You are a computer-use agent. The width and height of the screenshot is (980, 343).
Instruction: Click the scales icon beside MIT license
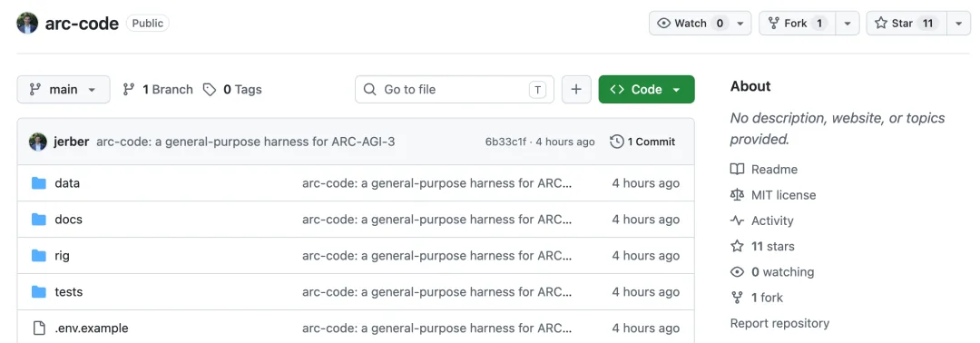(x=738, y=195)
